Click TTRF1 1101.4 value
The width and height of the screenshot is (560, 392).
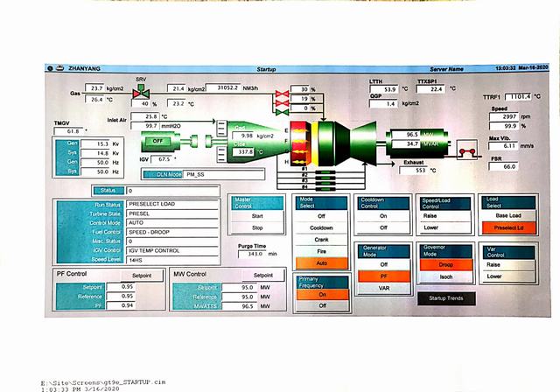pos(519,96)
